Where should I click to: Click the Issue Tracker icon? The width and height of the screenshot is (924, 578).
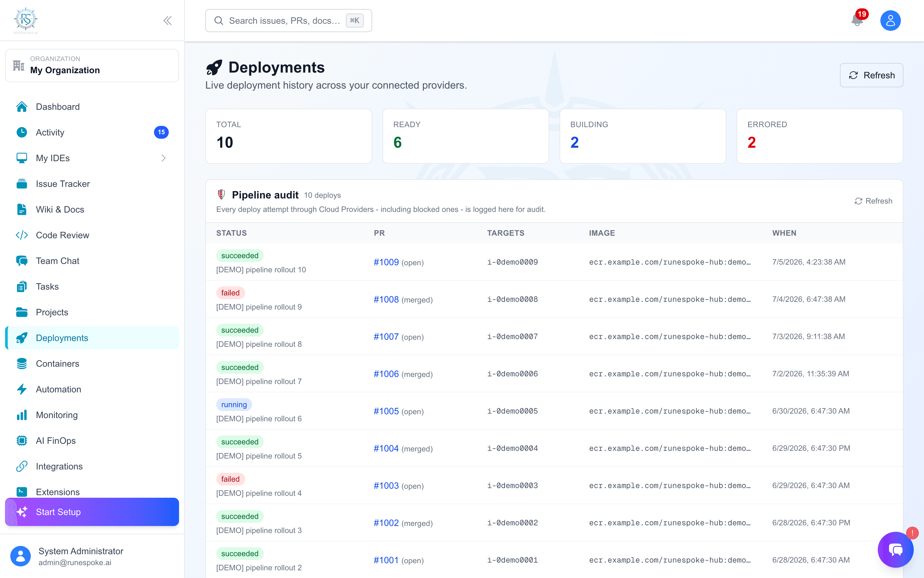point(22,184)
